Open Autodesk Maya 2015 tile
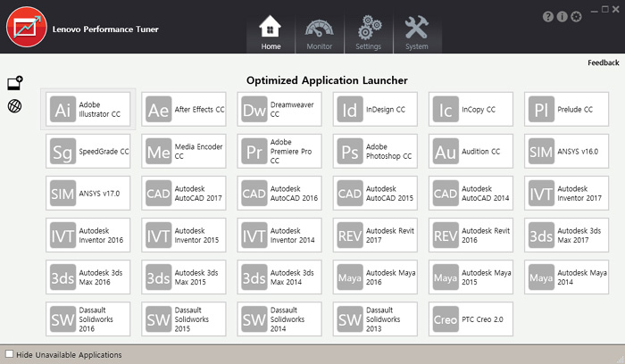 pos(471,277)
